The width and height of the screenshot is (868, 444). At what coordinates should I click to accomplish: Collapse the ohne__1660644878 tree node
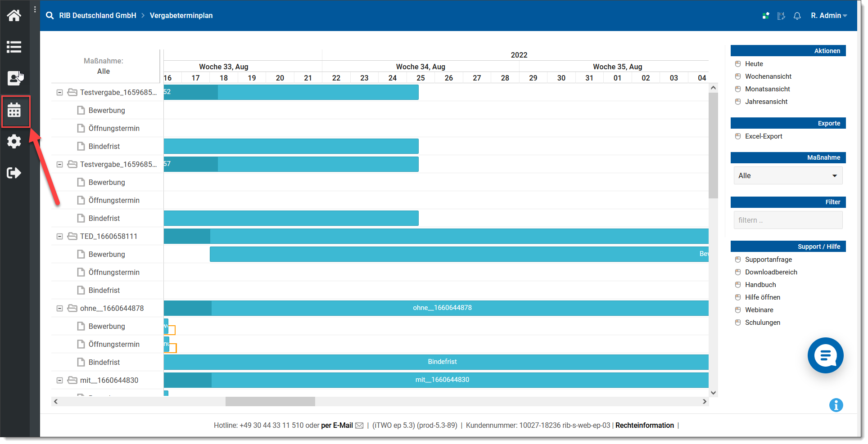(x=59, y=308)
